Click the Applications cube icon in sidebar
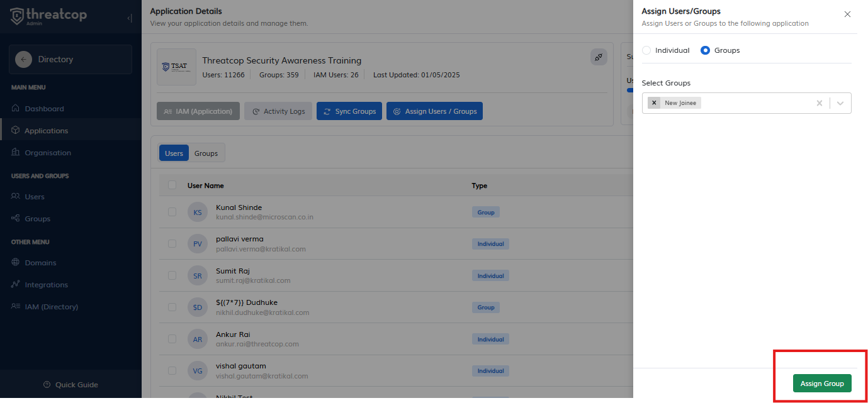 tap(16, 131)
